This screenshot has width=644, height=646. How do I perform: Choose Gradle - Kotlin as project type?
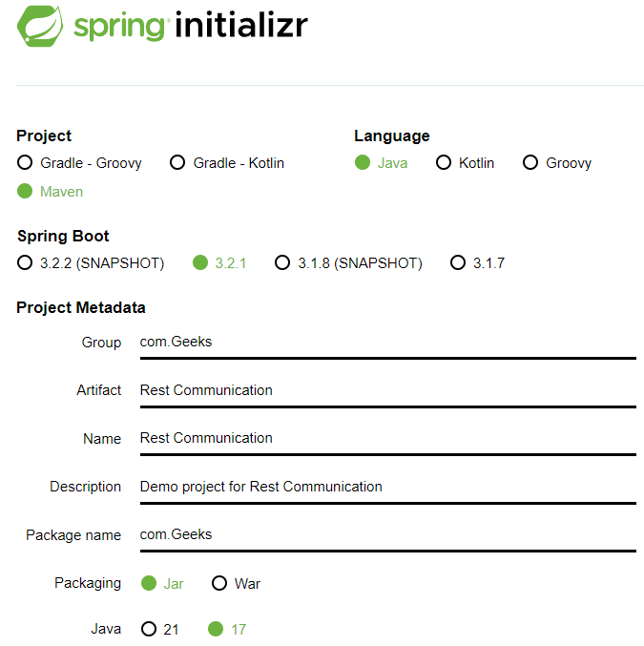click(x=177, y=162)
